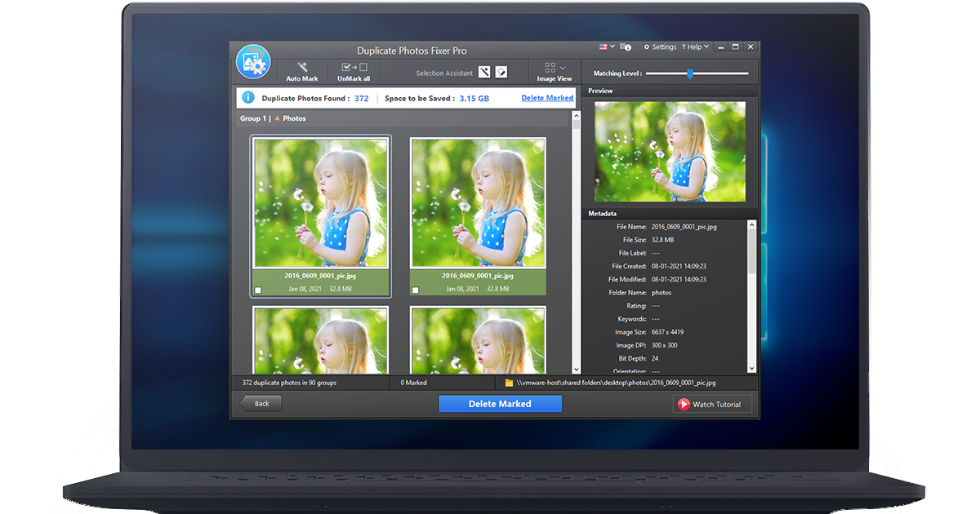Click the space saved value 3.15 GB
Screen dimensions: 980x514
click(x=474, y=99)
